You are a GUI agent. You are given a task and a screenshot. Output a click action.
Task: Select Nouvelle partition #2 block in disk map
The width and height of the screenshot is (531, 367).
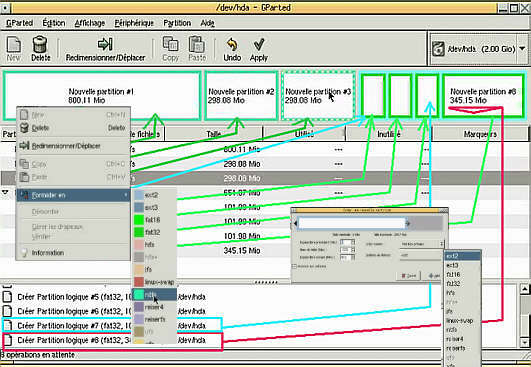pos(241,96)
